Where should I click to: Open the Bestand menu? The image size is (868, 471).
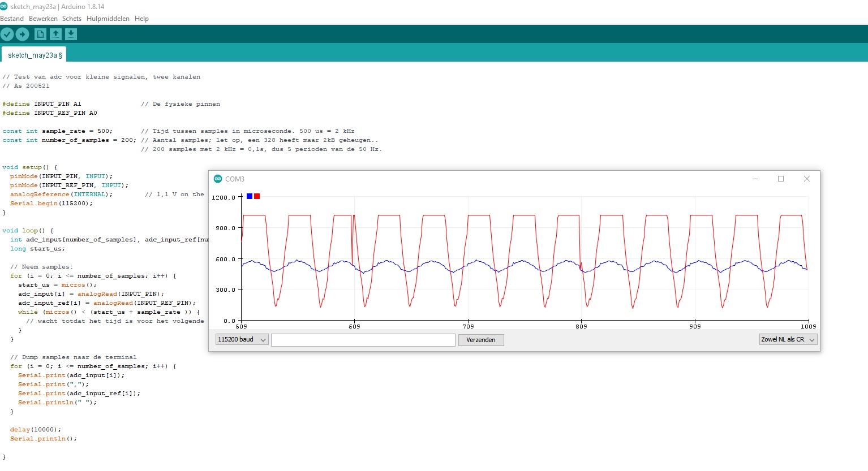tap(12, 19)
